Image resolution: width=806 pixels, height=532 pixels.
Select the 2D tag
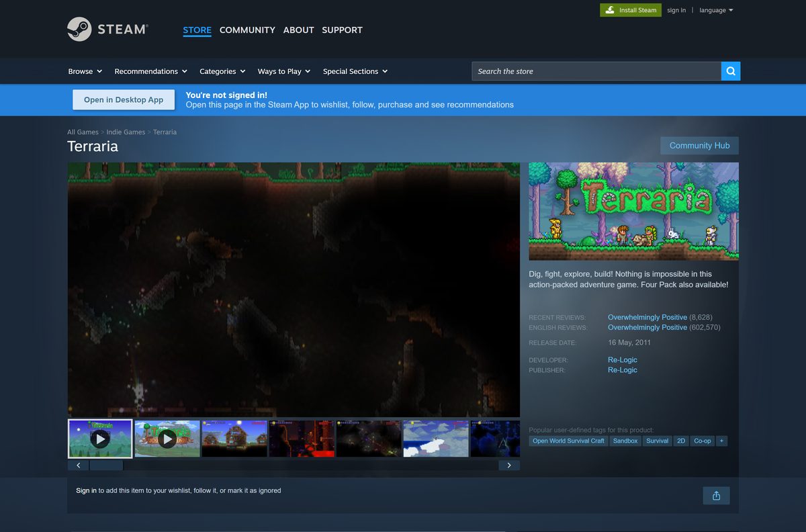(x=681, y=441)
